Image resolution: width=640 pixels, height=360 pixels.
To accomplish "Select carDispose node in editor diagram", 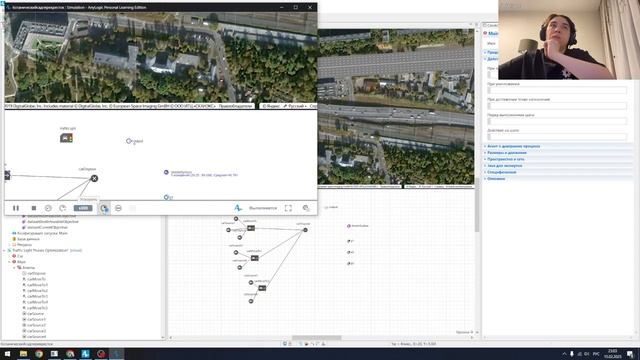I will tap(305, 230).
